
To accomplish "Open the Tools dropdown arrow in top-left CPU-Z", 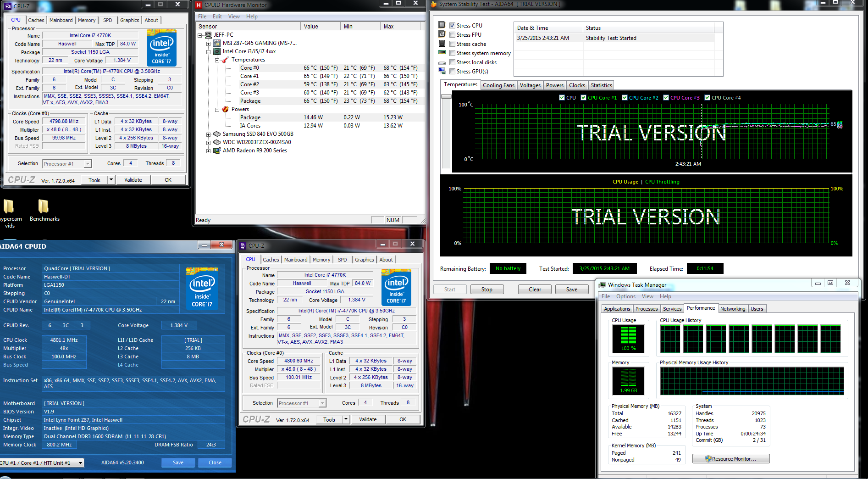I will [111, 180].
